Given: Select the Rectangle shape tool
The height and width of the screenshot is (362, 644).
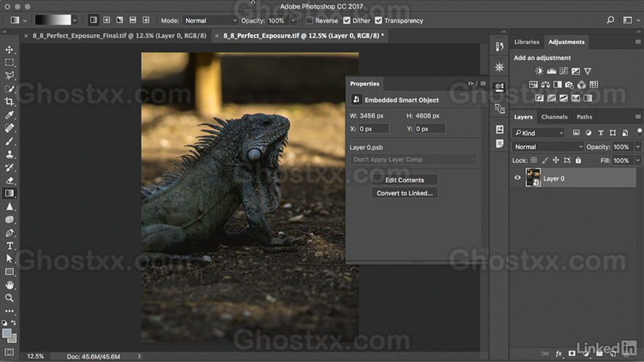Looking at the screenshot, I should coord(9,272).
